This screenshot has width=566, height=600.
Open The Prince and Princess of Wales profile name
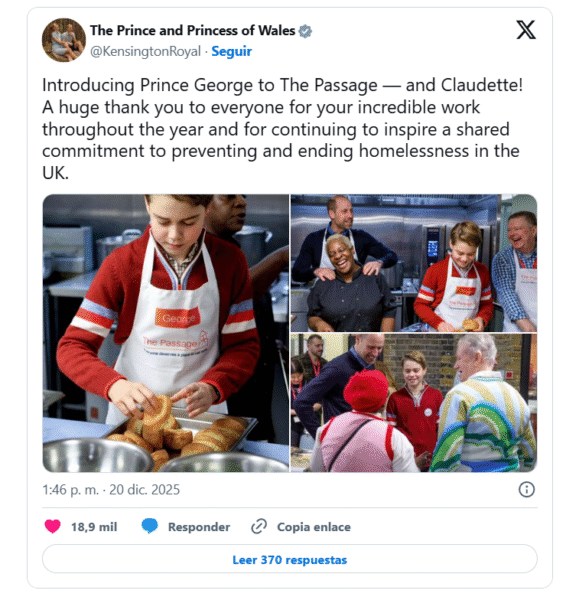coord(192,31)
